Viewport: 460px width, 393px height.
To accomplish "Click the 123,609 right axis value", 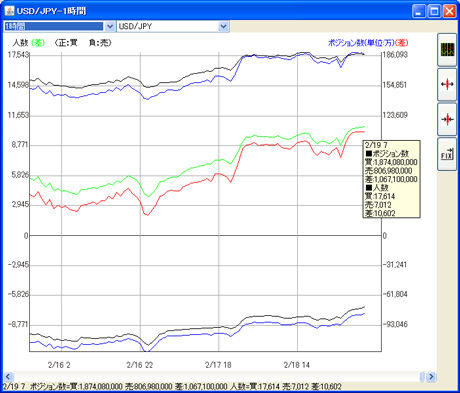I will click(395, 115).
